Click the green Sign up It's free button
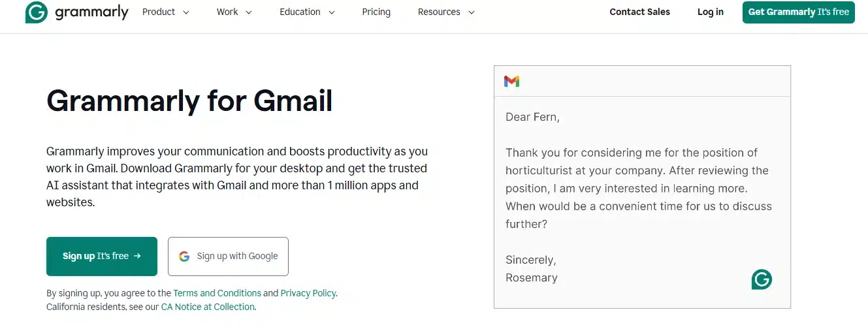Image resolution: width=868 pixels, height=327 pixels. [x=102, y=257]
